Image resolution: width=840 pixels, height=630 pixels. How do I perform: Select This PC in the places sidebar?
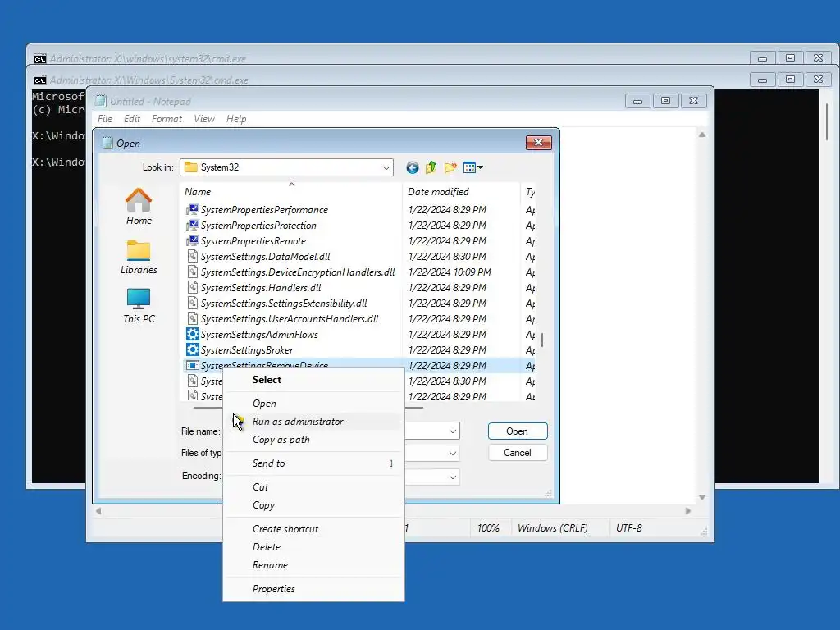[x=139, y=306]
